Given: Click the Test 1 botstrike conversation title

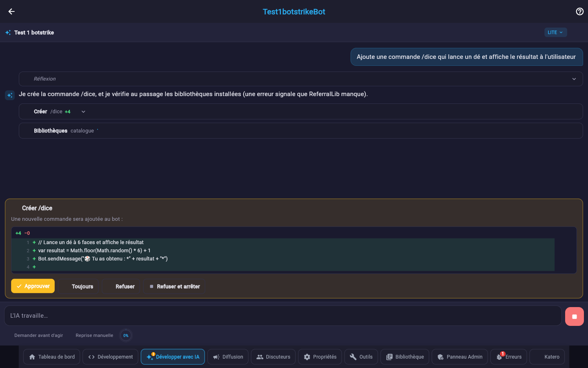Looking at the screenshot, I should click(x=34, y=33).
